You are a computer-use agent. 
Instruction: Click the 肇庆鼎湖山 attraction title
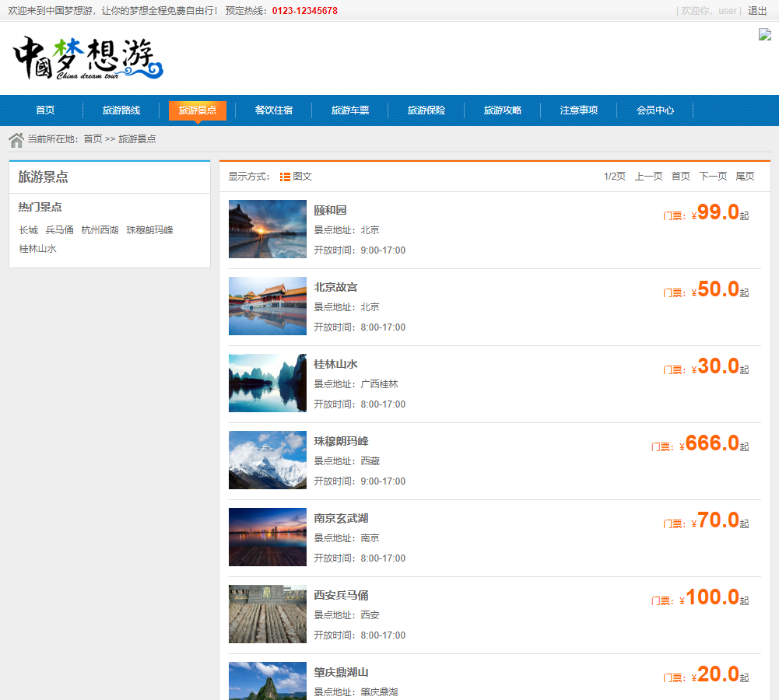pos(342,672)
